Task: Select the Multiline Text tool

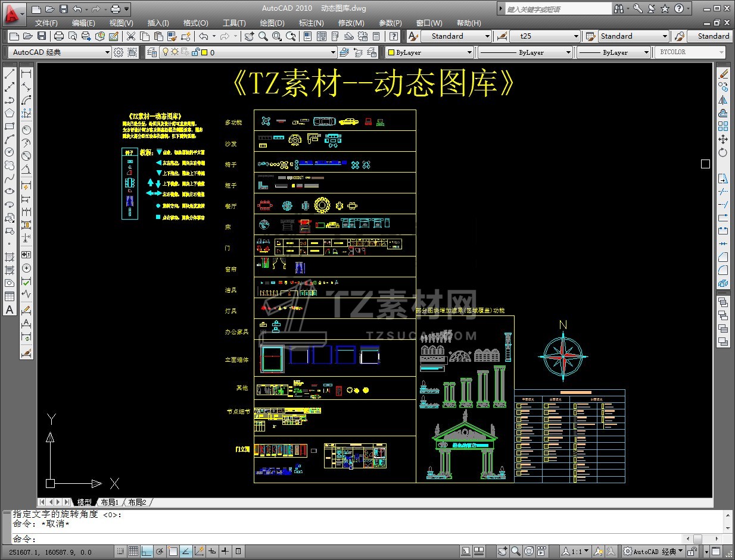Action: [x=10, y=309]
